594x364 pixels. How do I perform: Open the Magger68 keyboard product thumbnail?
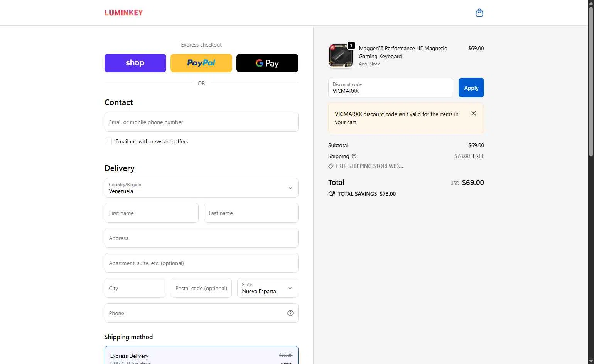point(341,56)
